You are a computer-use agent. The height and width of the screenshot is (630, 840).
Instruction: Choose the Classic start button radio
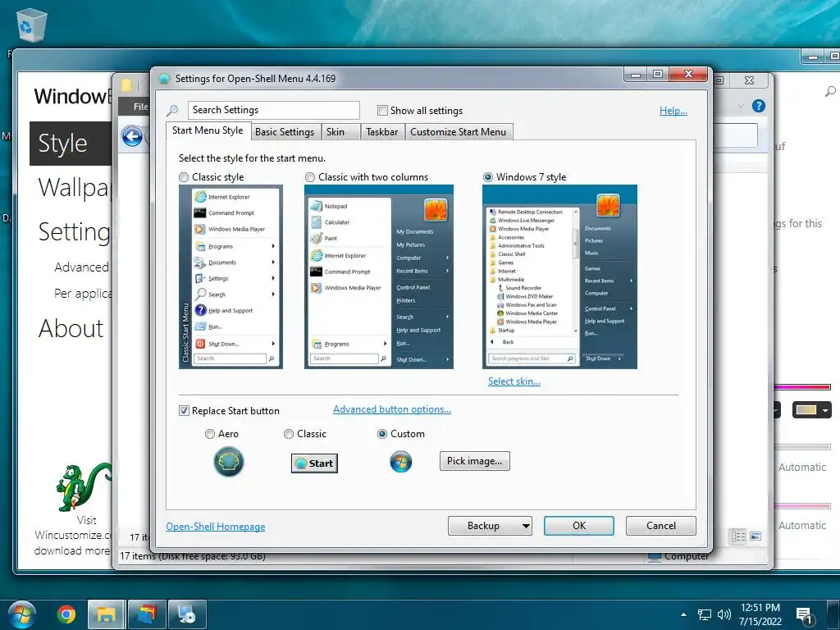[289, 434]
